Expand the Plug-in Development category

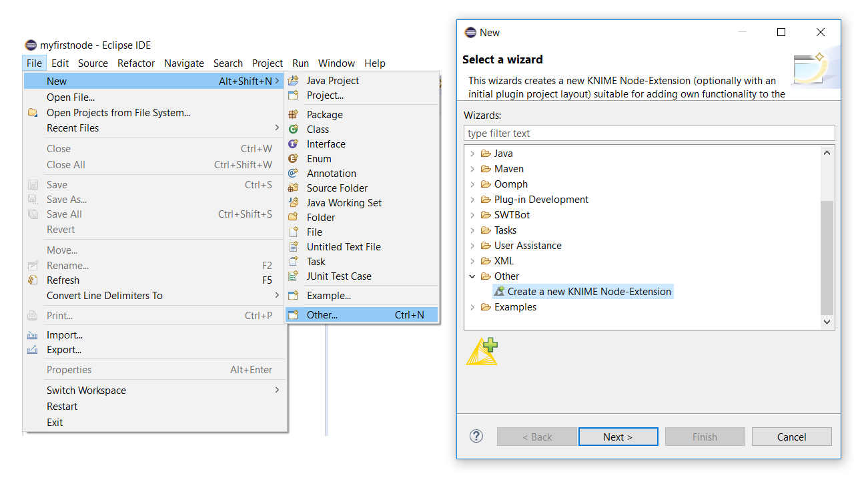(x=472, y=200)
